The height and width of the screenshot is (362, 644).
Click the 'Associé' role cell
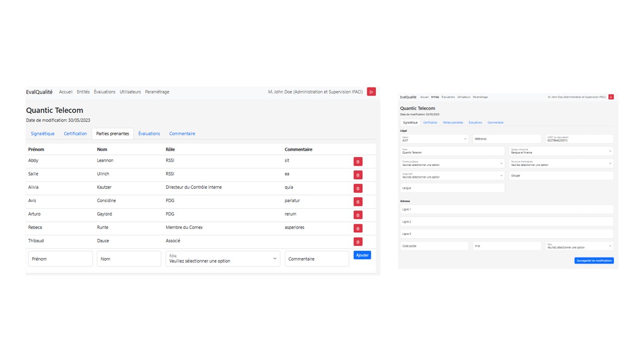point(173,241)
